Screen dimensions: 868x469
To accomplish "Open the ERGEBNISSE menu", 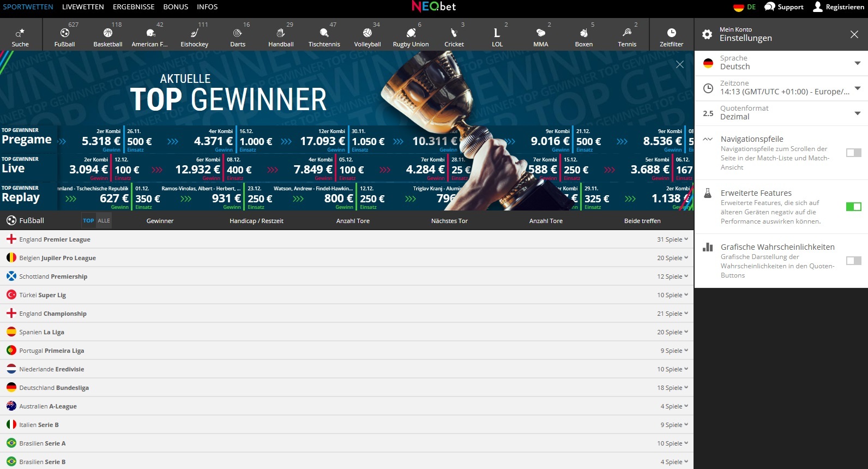I will [x=134, y=7].
